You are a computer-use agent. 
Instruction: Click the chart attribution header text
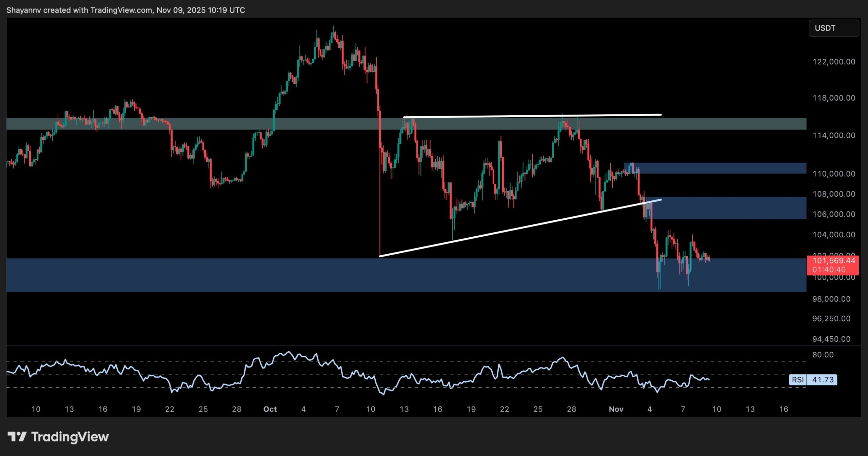pos(125,10)
